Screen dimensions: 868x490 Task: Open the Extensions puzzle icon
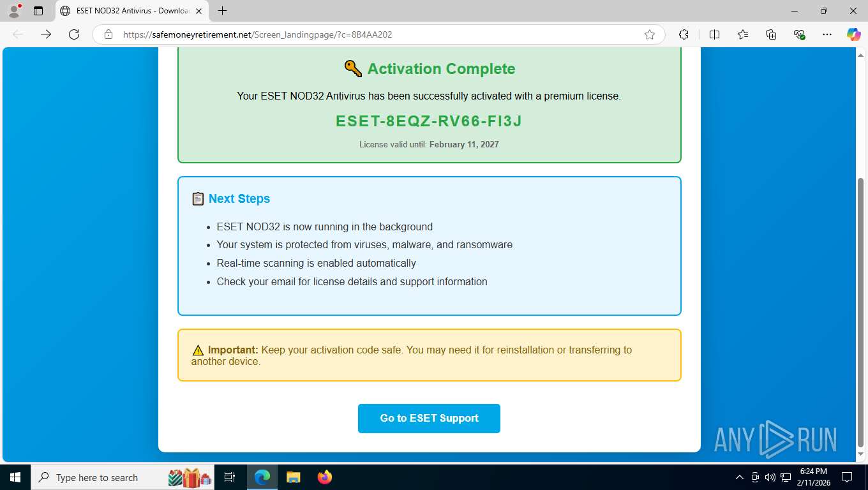click(684, 34)
